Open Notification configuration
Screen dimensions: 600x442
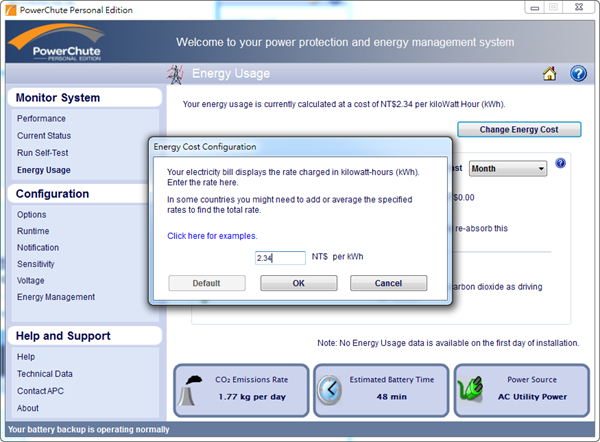pos(38,248)
